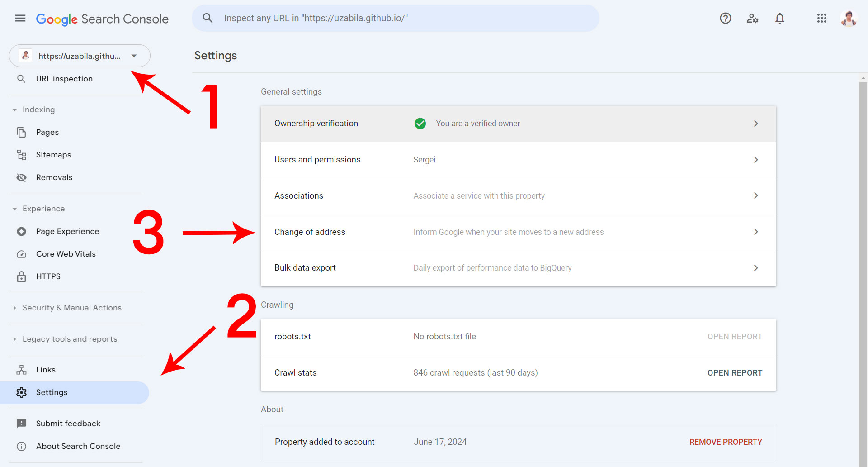The width and height of the screenshot is (868, 467).
Task: Open the Links report
Action: pyautogui.click(x=46, y=369)
